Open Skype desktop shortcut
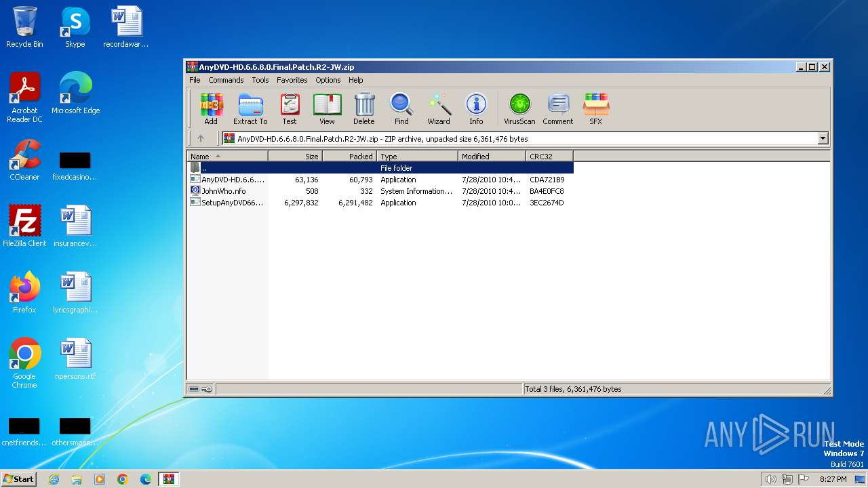 tap(75, 27)
